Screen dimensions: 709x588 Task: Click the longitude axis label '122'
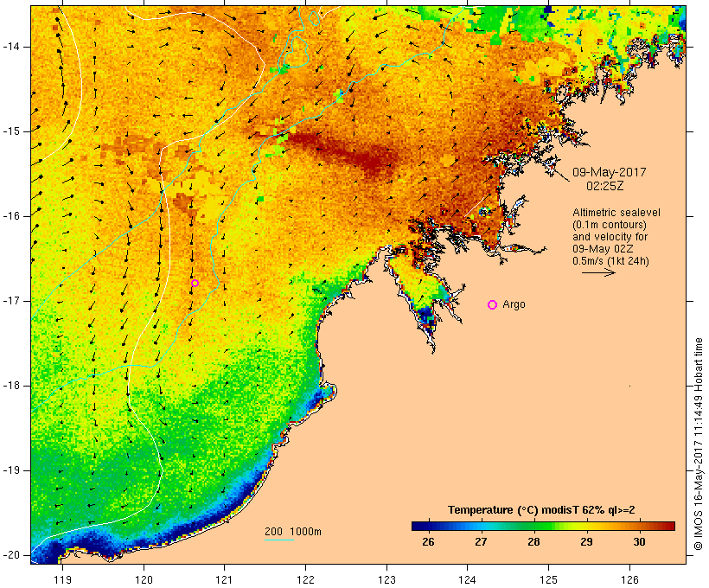tap(306, 579)
